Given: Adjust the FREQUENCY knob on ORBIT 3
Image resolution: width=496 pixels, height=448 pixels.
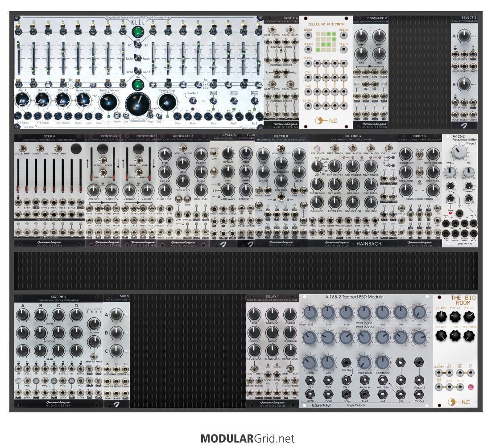Looking at the screenshot, I should (x=406, y=154).
